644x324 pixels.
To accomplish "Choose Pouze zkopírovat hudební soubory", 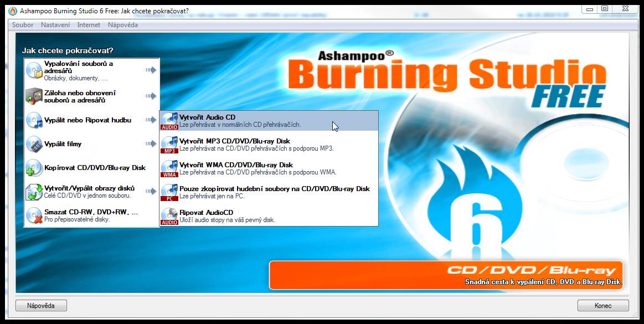I will [269, 192].
